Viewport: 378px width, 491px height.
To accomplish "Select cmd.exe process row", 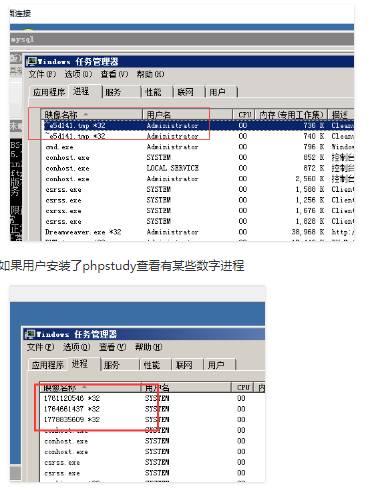I will pyautogui.click(x=199, y=147).
